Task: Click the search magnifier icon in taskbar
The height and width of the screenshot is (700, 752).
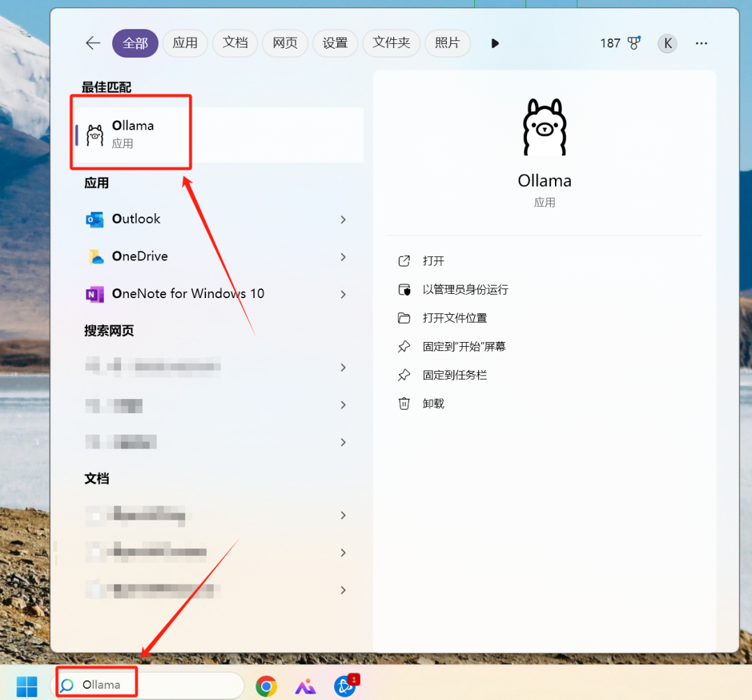Action: [67, 685]
